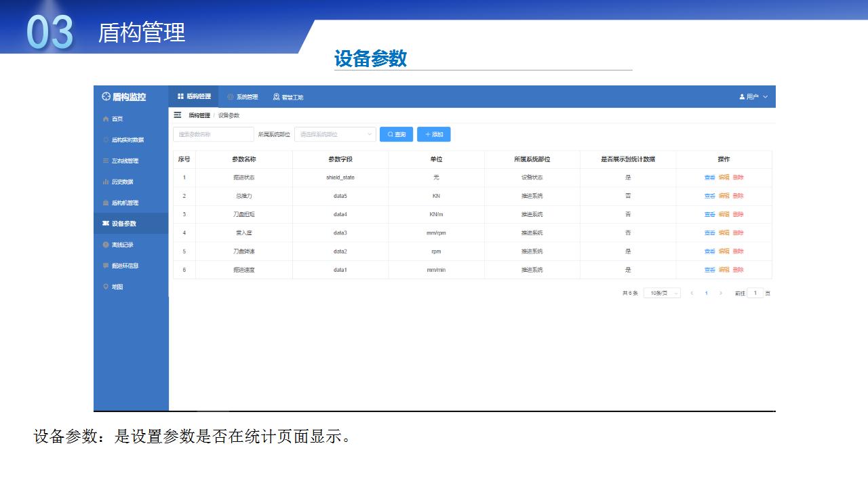Screen dimensions: 868x488
Task: Click 删除 for the 掘进速度 row
Action: (x=738, y=270)
